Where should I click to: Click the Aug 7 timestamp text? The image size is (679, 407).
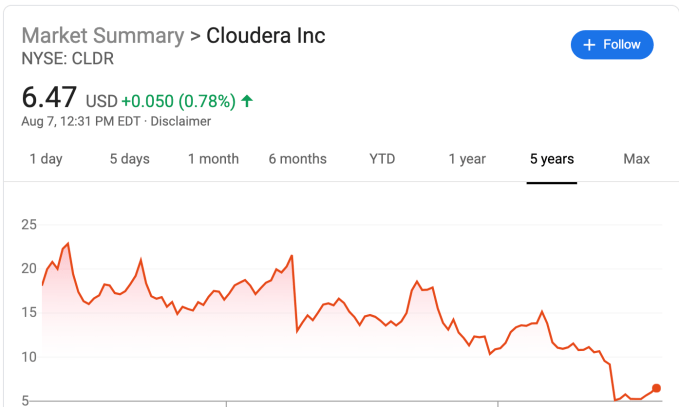[x=82, y=121]
